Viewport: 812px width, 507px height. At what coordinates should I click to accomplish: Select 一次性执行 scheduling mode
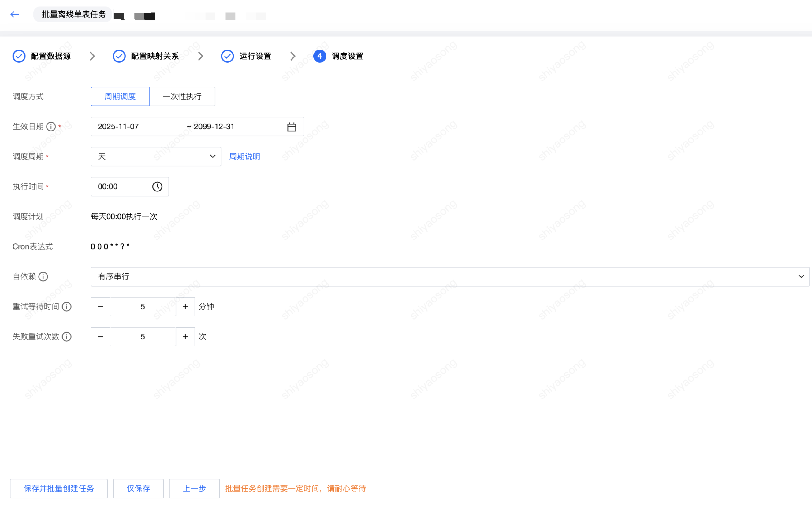182,97
